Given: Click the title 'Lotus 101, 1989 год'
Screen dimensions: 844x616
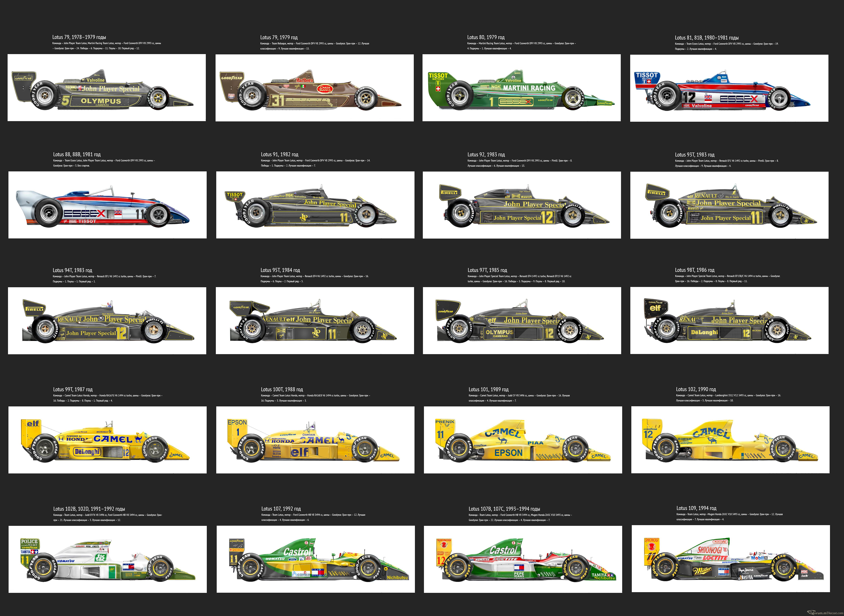Looking at the screenshot, I should click(488, 389).
